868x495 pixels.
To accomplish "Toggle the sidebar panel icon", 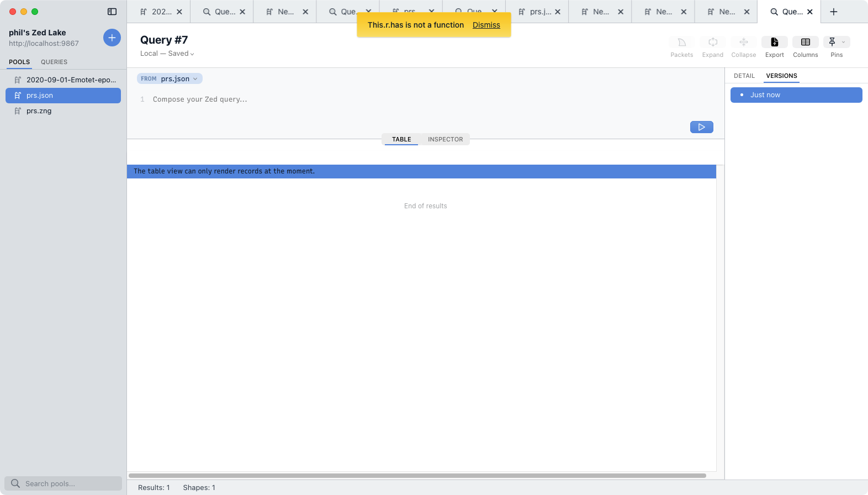I will tap(112, 12).
